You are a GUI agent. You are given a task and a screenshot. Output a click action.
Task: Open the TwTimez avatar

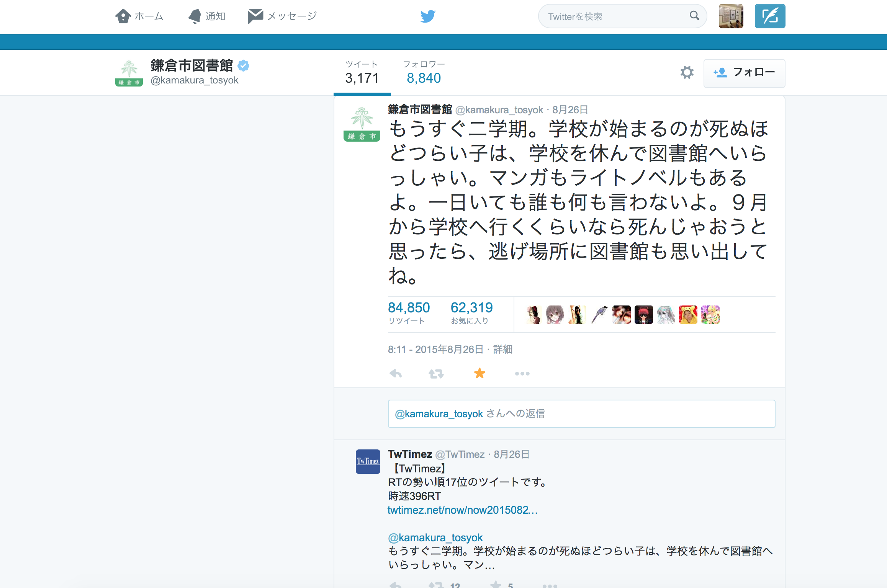pos(368,462)
